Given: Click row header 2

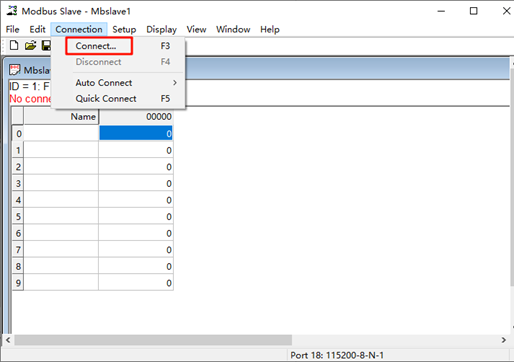Looking at the screenshot, I should click(18, 166).
